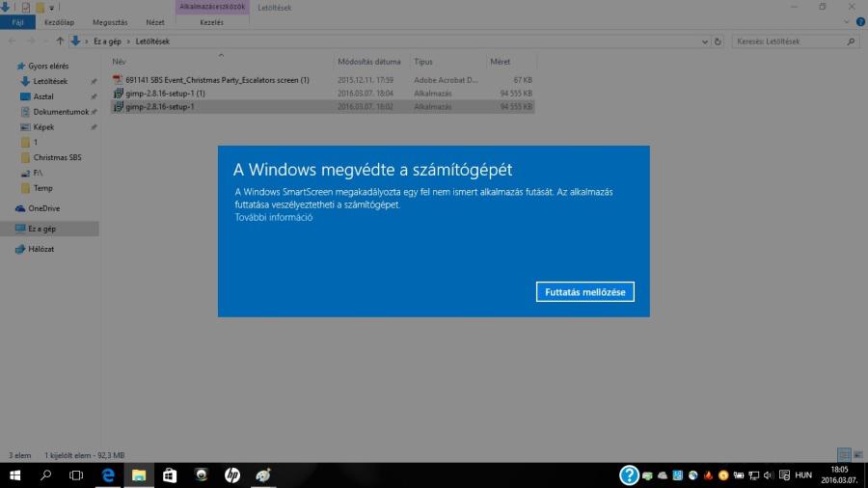The height and width of the screenshot is (488, 868).
Task: Click the OneDrive cloud tray icon
Action: pyautogui.click(x=663, y=475)
